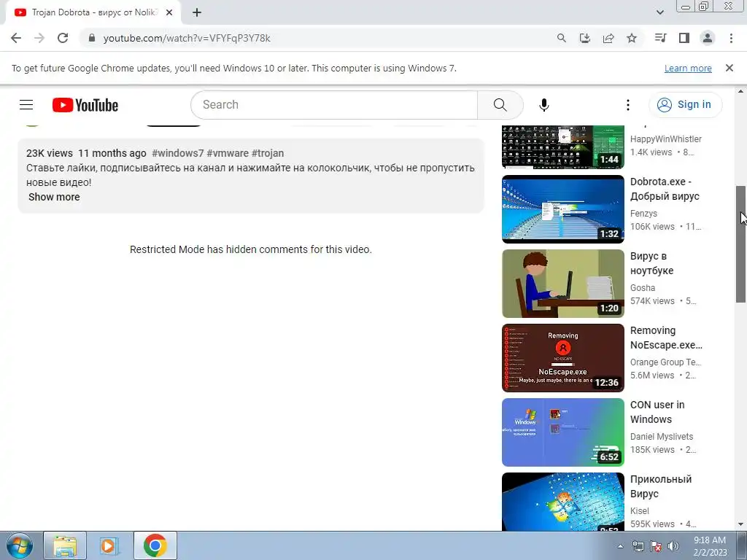Toggle Chrome side panel icon
747x560 pixels.
(684, 38)
